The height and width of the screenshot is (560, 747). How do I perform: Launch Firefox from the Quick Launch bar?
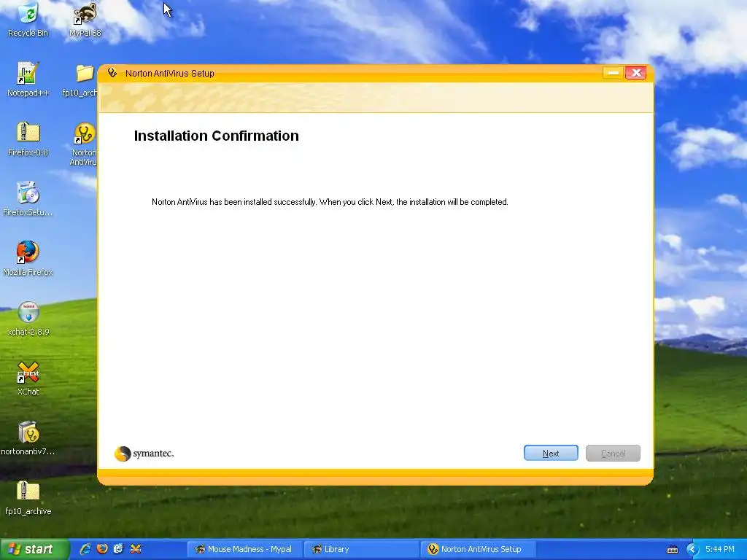coord(102,549)
